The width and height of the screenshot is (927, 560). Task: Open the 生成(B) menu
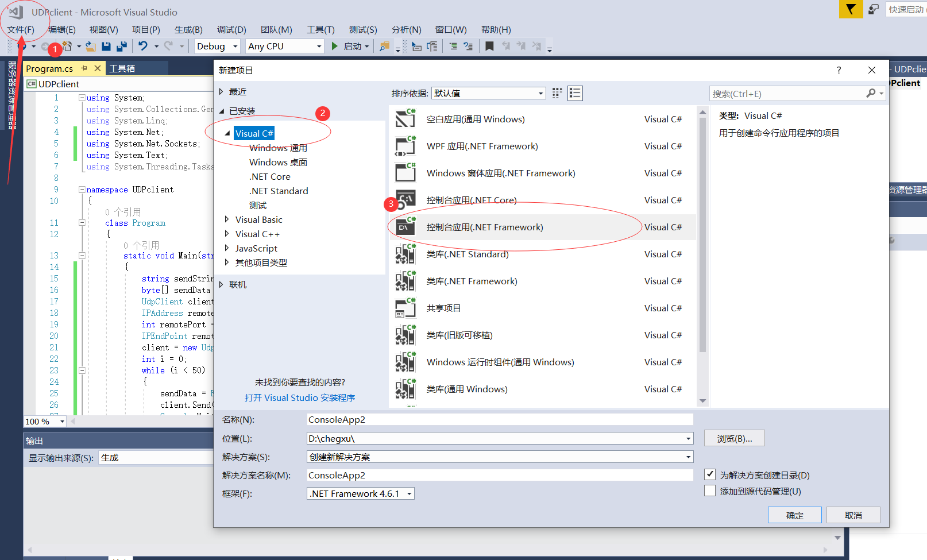click(x=188, y=29)
